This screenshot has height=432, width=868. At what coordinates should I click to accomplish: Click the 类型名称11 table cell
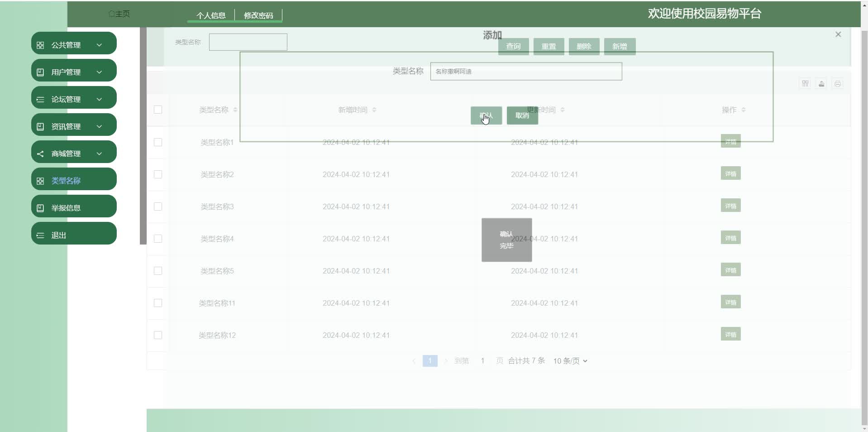pyautogui.click(x=217, y=303)
